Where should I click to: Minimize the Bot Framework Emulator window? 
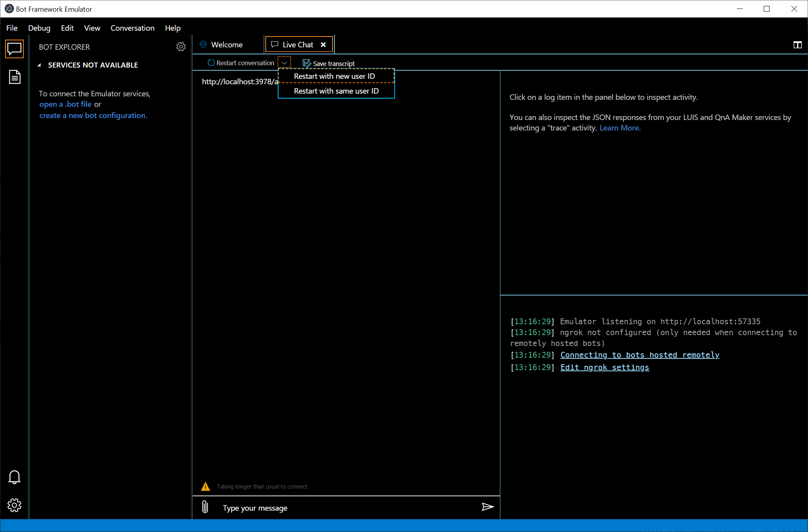(740, 9)
